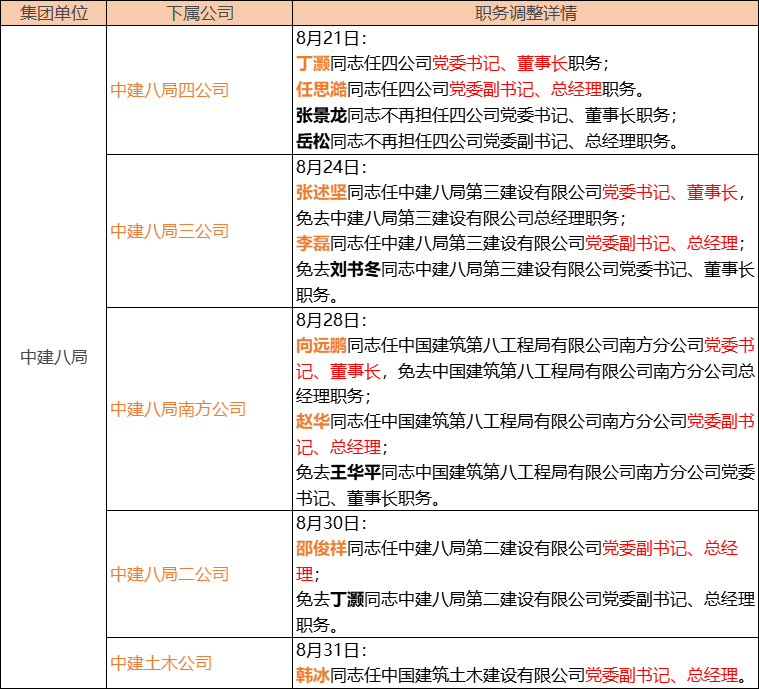The width and height of the screenshot is (759, 689).
Task: Click the orange name 邵俊祥
Action: 321,549
